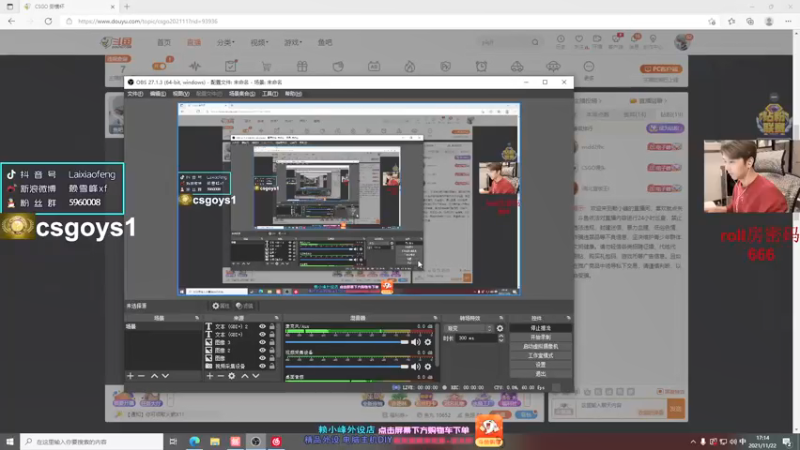Click 开始录制 to start recording

(x=540, y=337)
